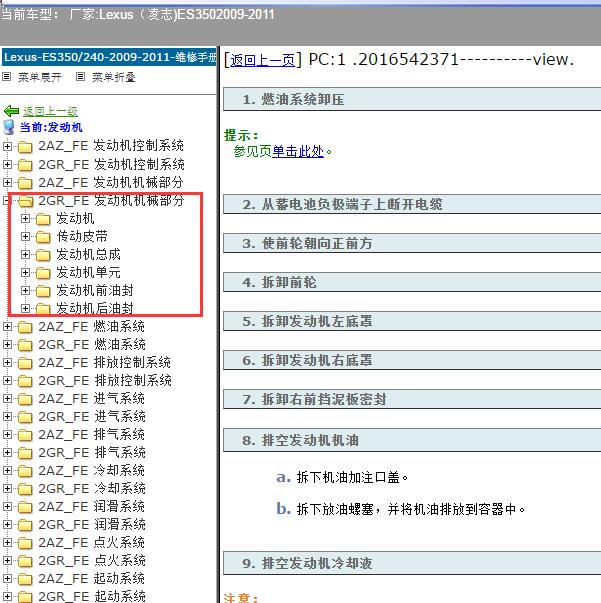
Task: Click the 发动机前油封 folder icon
Action: coord(43,291)
